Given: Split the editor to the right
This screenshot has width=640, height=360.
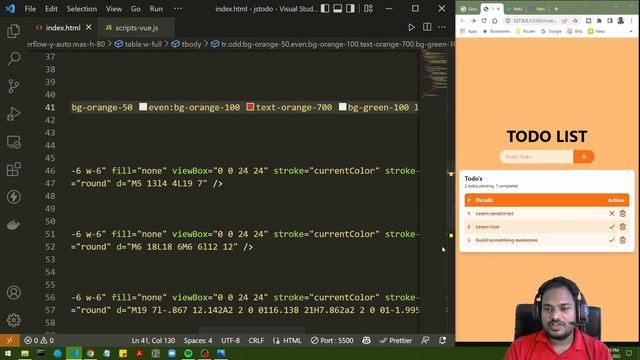Looking at the screenshot, I should [427, 27].
